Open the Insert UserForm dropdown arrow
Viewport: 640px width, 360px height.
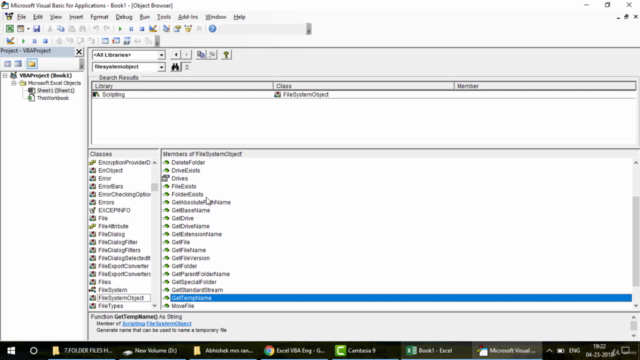click(x=28, y=29)
